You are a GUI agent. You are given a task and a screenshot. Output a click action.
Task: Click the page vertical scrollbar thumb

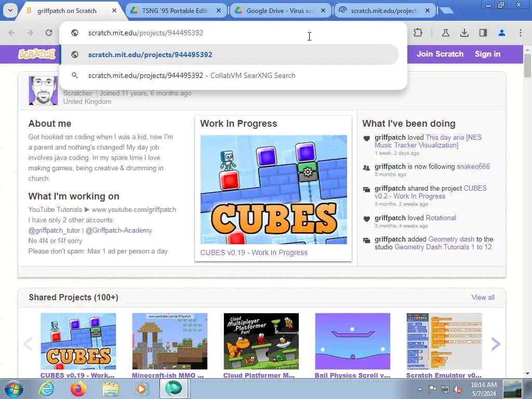527,65
